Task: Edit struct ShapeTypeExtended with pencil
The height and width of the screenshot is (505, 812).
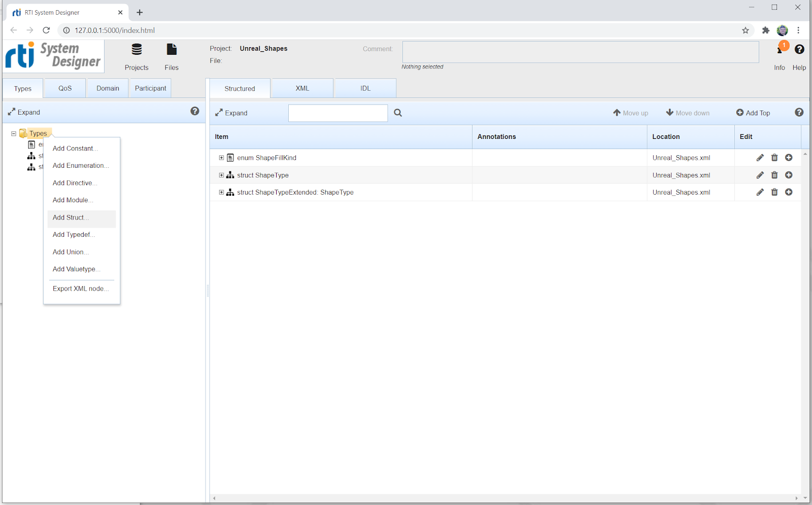Action: pyautogui.click(x=760, y=192)
